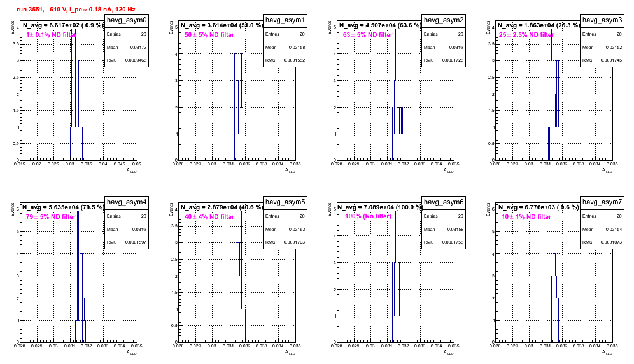Select the havg_asym1 stats box title

pyautogui.click(x=285, y=20)
